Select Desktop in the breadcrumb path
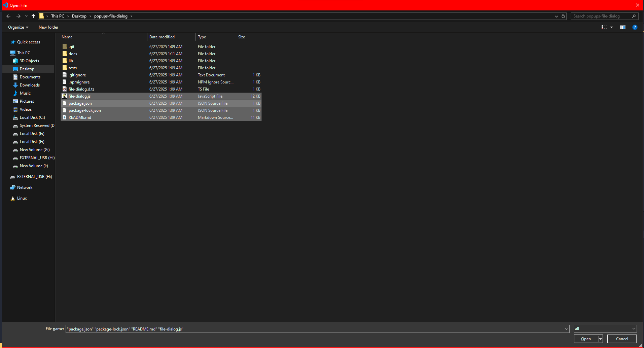This screenshot has height=348, width=644. click(79, 16)
